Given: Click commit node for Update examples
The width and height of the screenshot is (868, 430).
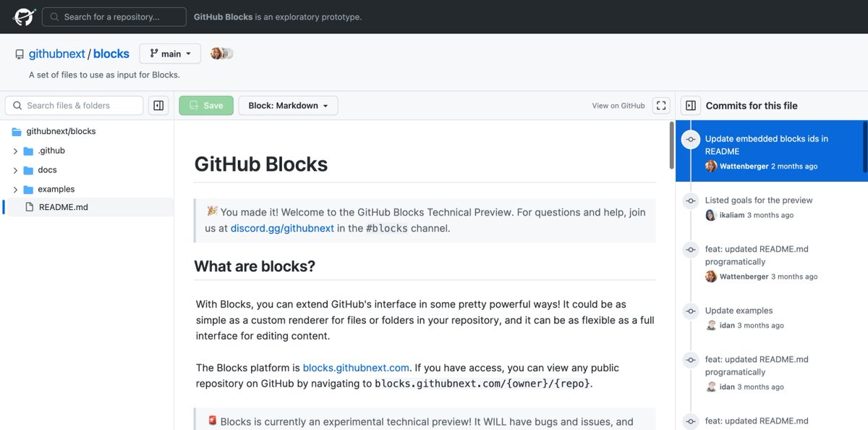Looking at the screenshot, I should [x=691, y=311].
